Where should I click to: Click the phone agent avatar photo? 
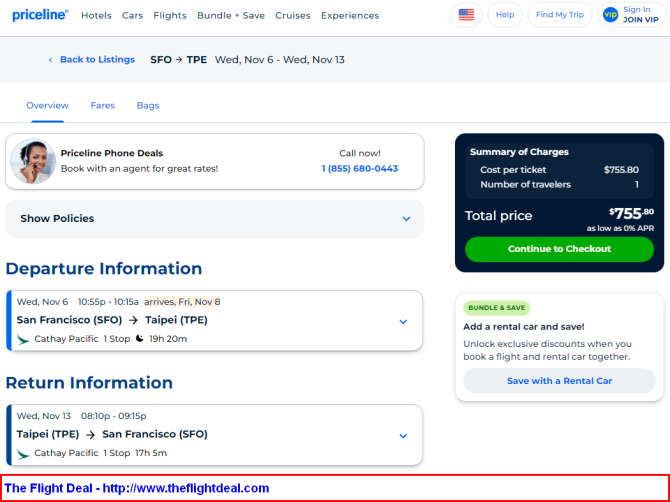click(33, 161)
